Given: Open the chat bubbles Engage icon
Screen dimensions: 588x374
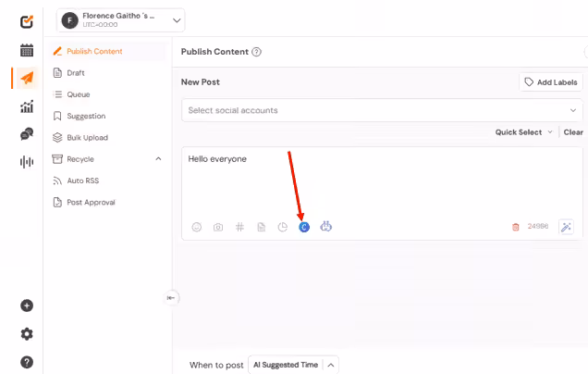Looking at the screenshot, I should point(27,134).
